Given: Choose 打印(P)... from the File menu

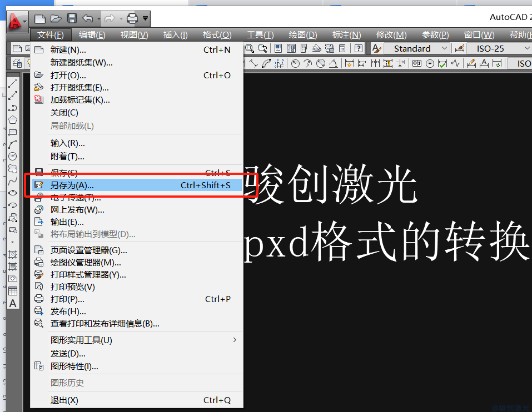Looking at the screenshot, I should pyautogui.click(x=137, y=299).
